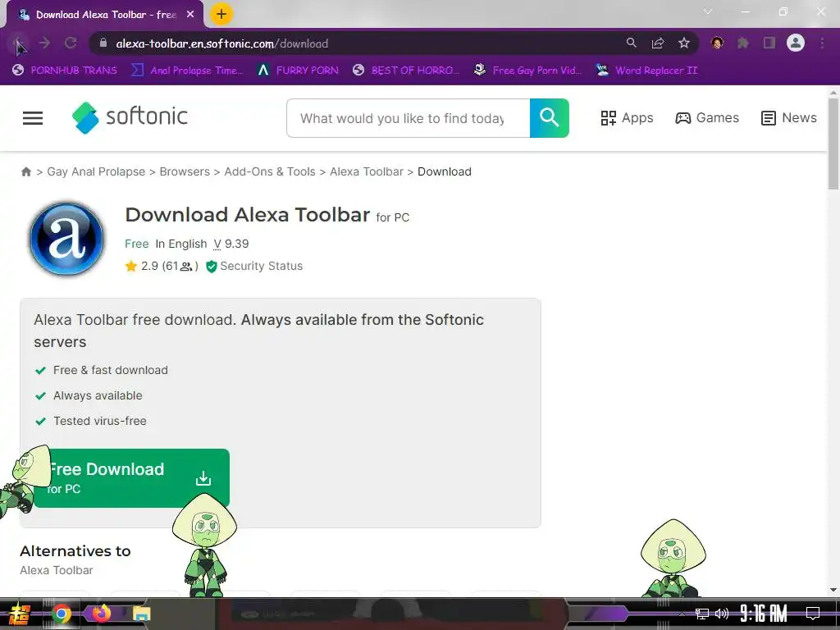Open the extensions puzzle icon
The height and width of the screenshot is (630, 840).
pos(743,43)
